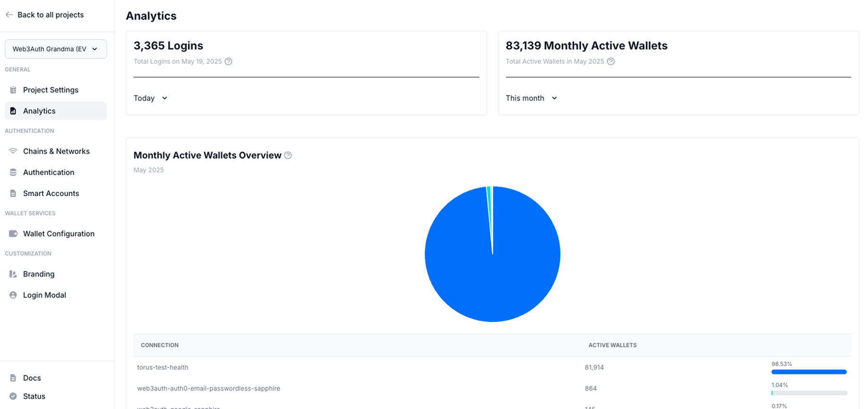
Task: Click the Login Modal user icon
Action: [x=13, y=295]
